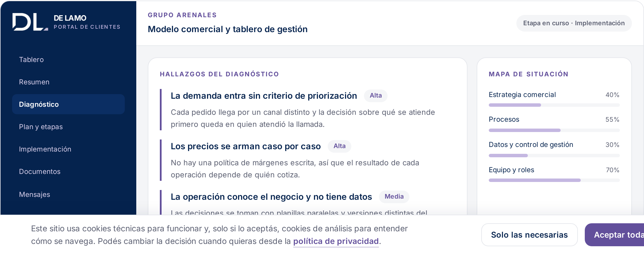644x256 pixels.
Task: Click the Solo las necesarias button
Action: (529, 235)
